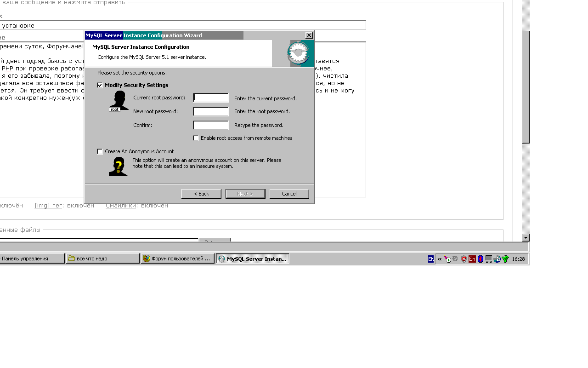The image size is (588, 368).
Task: Switch to 'все что надо' folder window
Action: tap(102, 259)
